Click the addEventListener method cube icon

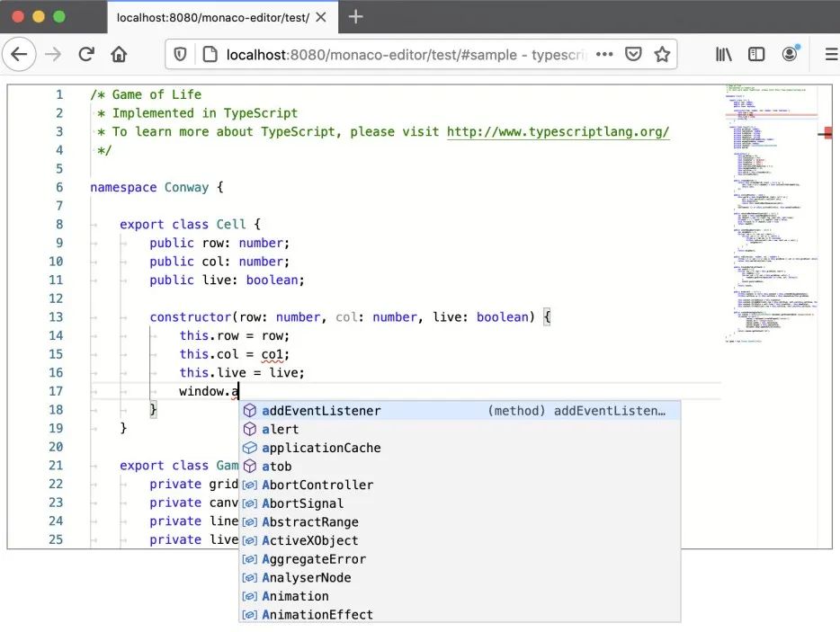pos(250,411)
